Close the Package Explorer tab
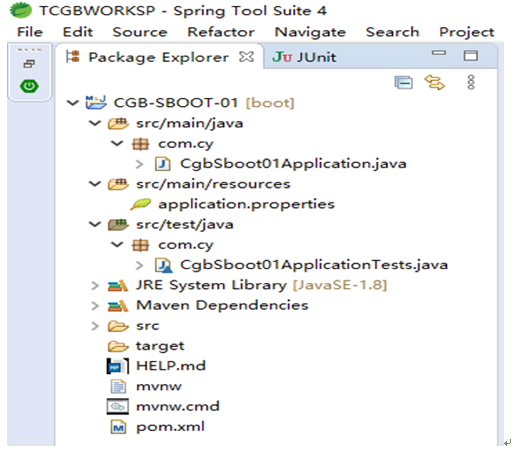The width and height of the screenshot is (514, 453). [x=246, y=57]
